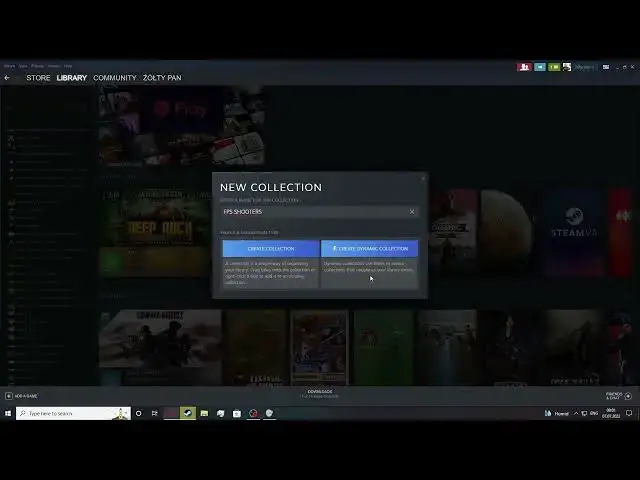Click the user avatar picture
The height and width of the screenshot is (480, 640).
pos(567,67)
